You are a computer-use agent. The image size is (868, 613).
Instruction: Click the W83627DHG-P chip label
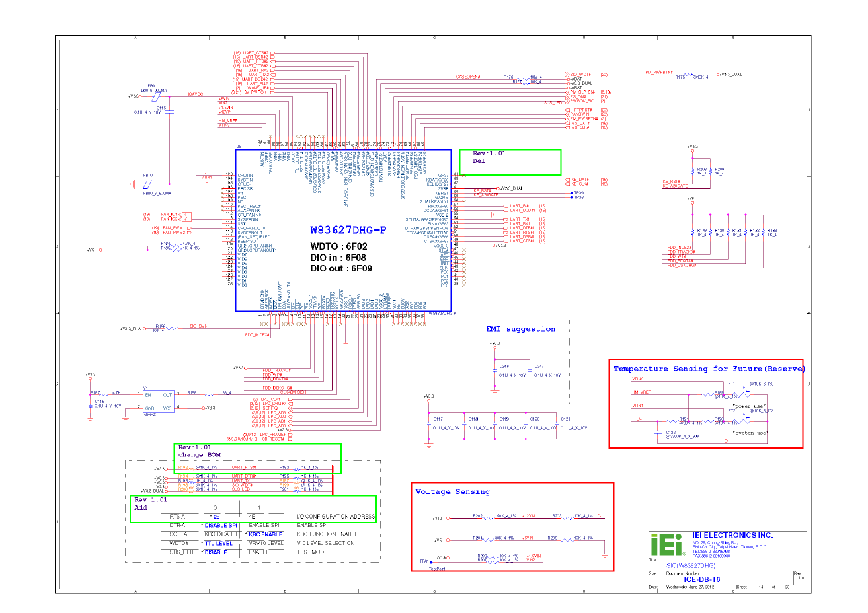tap(348, 231)
